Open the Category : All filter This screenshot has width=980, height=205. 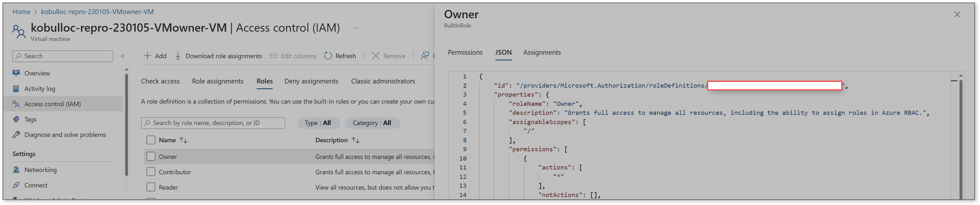click(372, 123)
